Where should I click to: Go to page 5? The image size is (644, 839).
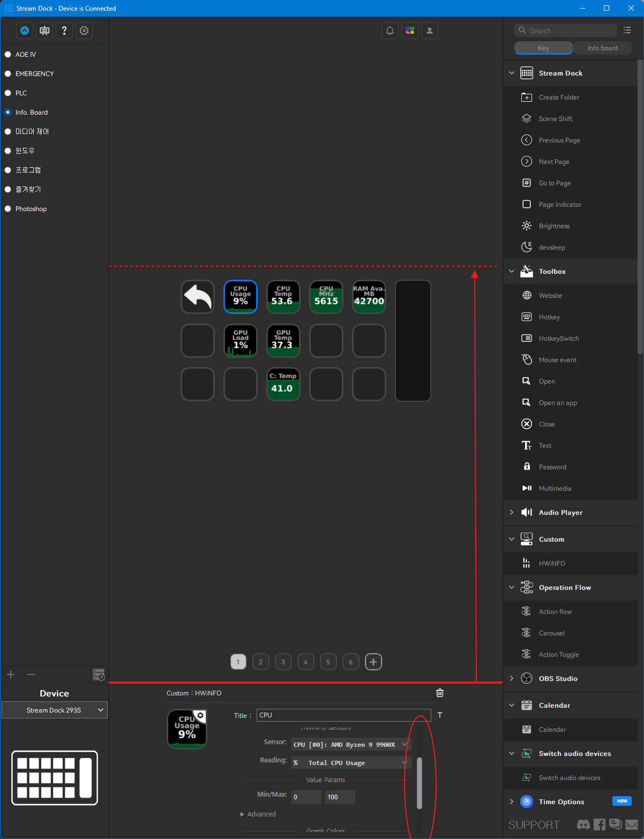click(328, 662)
